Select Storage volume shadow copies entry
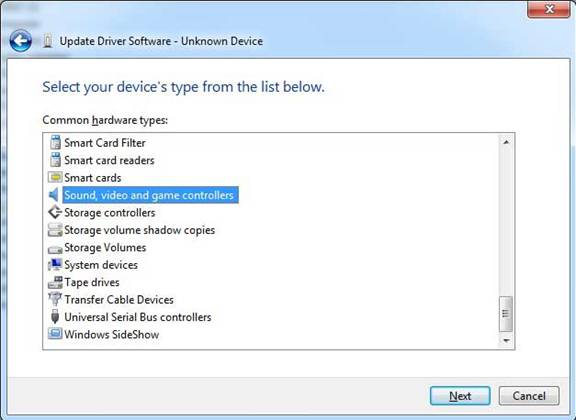The height and width of the screenshot is (420, 576). [x=140, y=230]
